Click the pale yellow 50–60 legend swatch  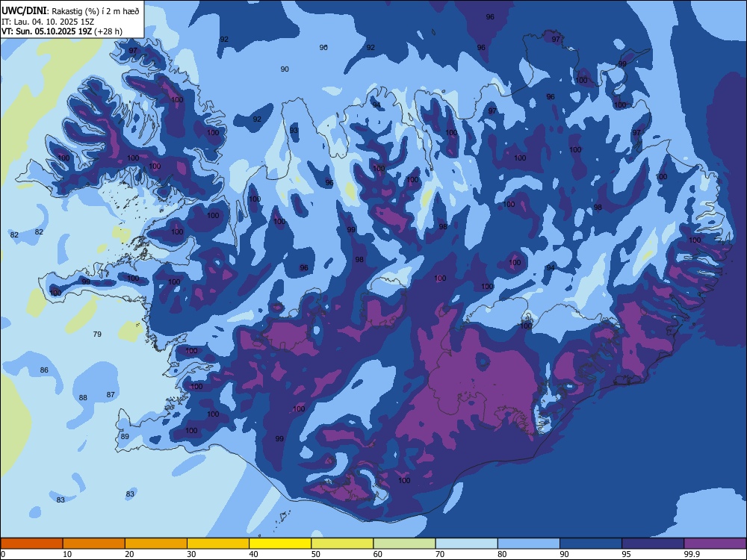[x=343, y=544]
